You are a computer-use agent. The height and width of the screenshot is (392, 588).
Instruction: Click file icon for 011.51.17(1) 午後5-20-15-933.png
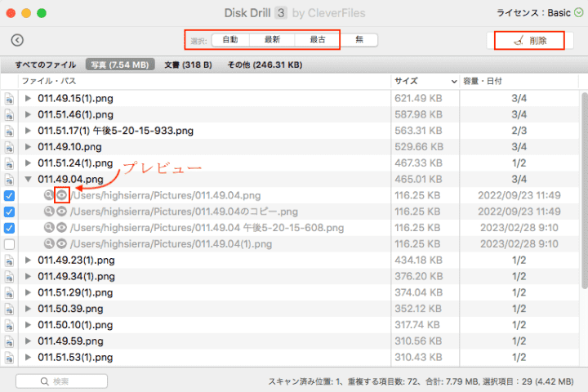[9, 131]
